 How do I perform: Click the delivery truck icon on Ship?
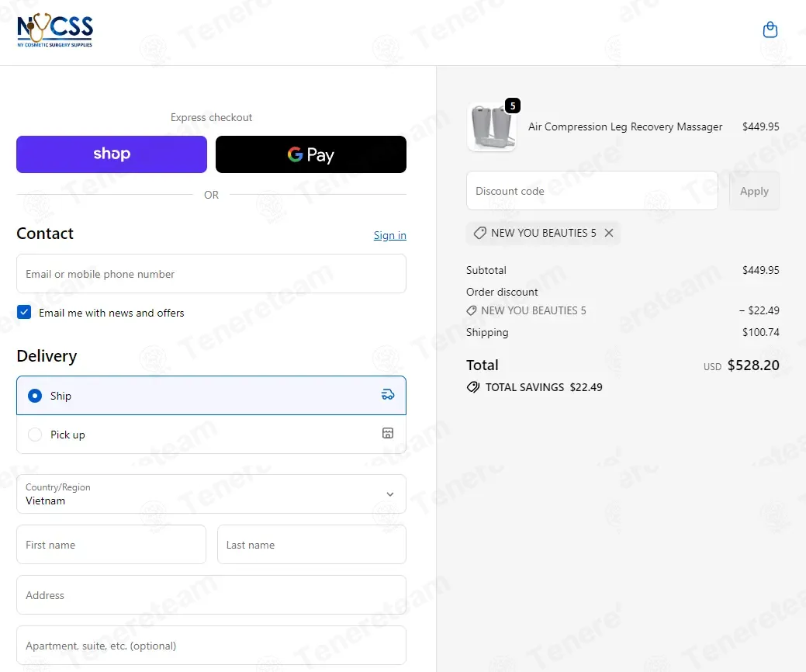point(388,394)
